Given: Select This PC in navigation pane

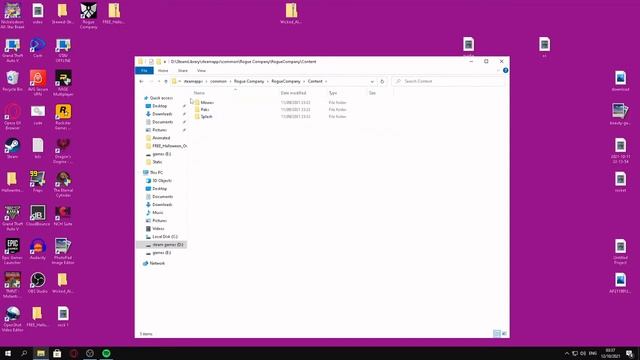Looking at the screenshot, I should click(x=156, y=172).
